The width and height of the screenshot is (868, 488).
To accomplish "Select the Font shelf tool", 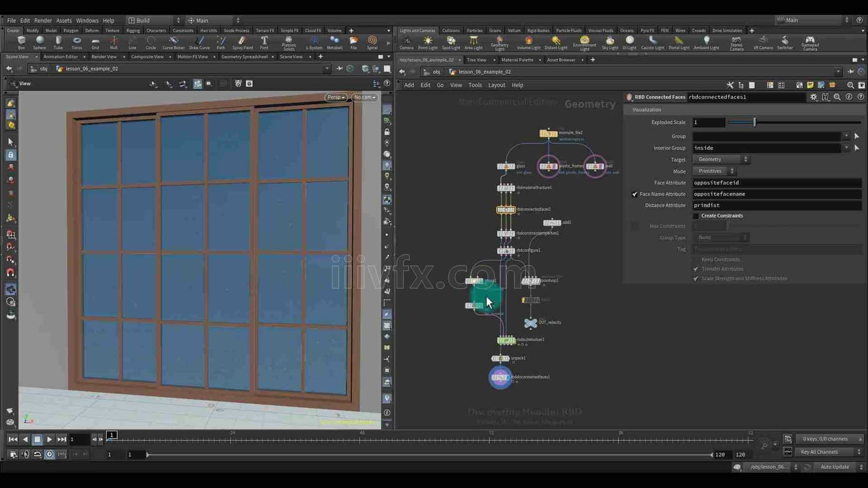I will tap(264, 43).
